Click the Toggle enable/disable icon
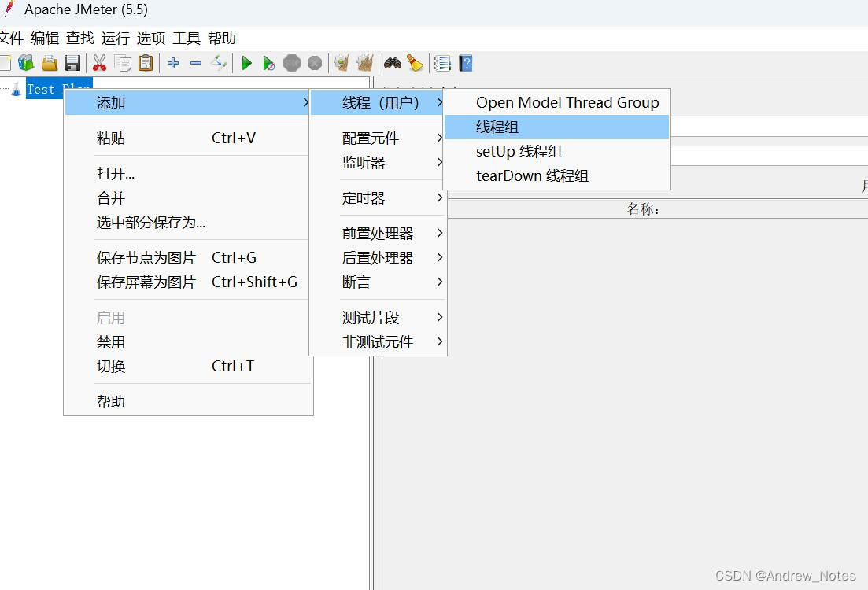The image size is (868, 590). pyautogui.click(x=219, y=63)
